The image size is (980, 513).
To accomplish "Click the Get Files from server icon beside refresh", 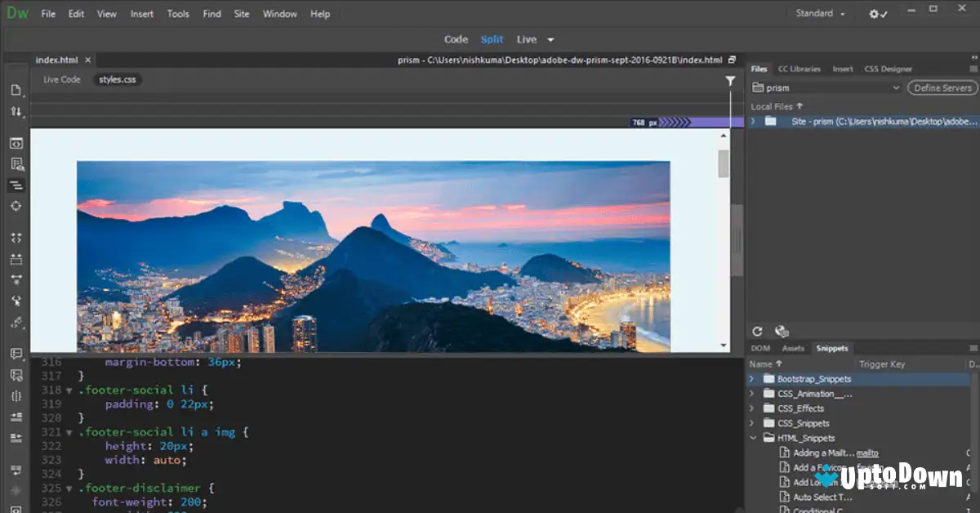I will pos(782,331).
